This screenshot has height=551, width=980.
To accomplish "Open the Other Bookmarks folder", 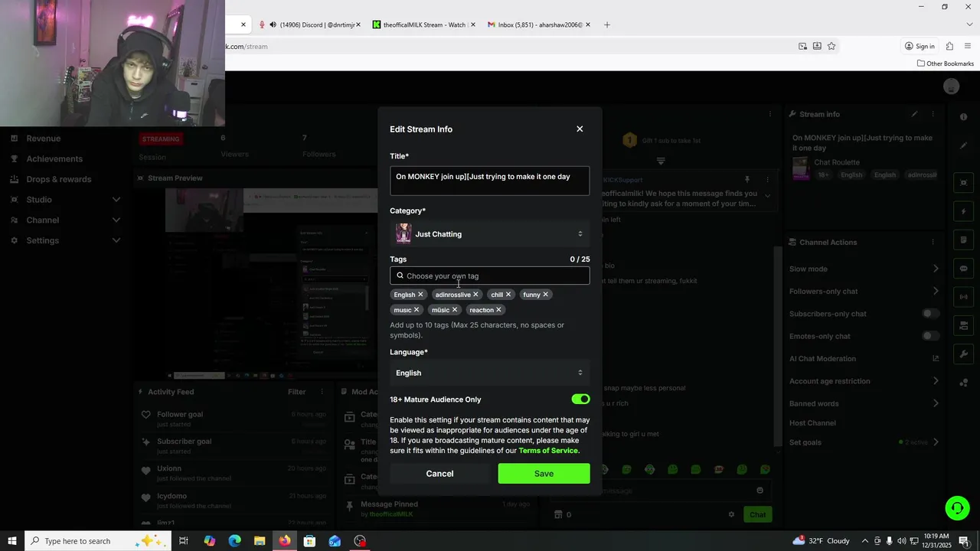I will point(946,64).
